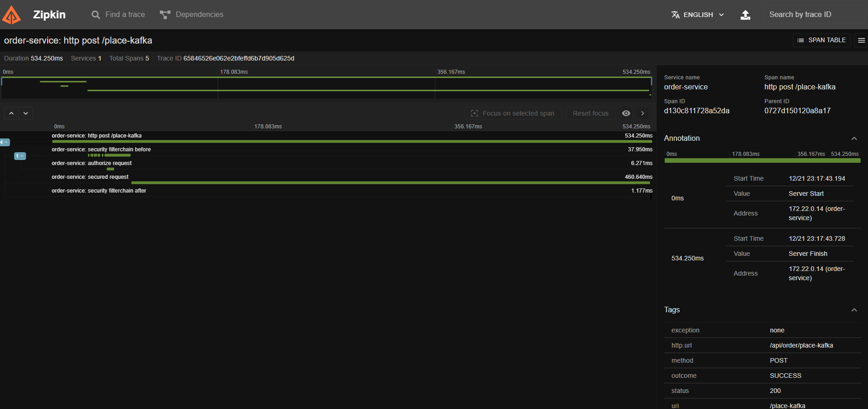The height and width of the screenshot is (409, 868).
Task: Click the Services 1 summary
Action: pyautogui.click(x=86, y=58)
